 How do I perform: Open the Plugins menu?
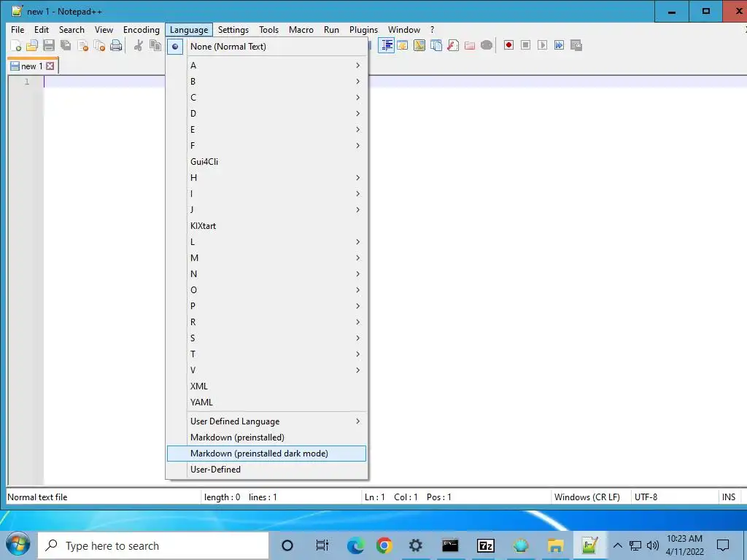[363, 29]
